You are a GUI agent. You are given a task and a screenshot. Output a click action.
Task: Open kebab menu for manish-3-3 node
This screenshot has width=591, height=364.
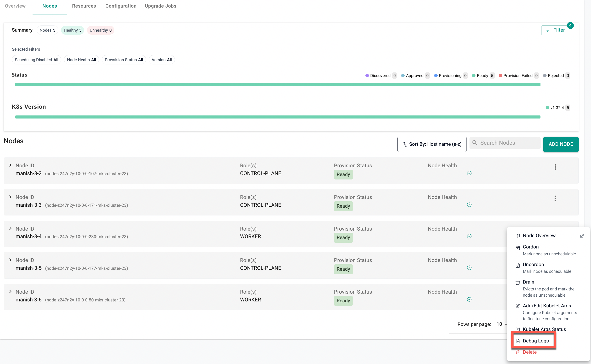click(x=555, y=198)
